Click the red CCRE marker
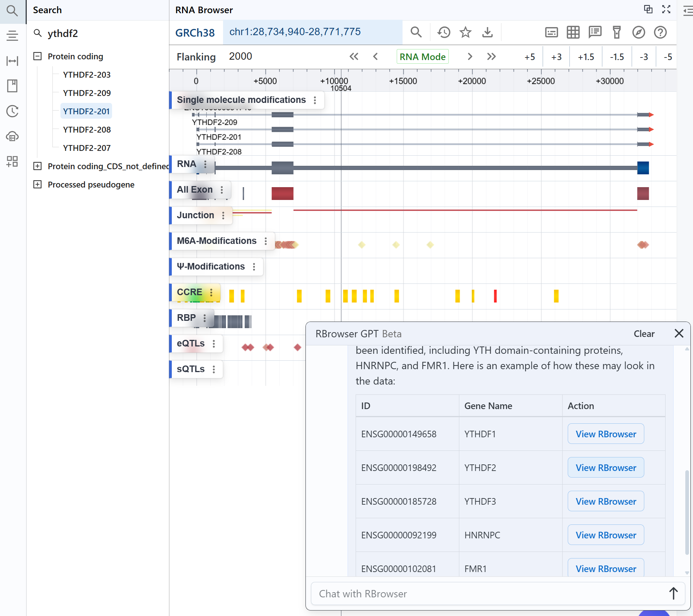Viewport: 693px width, 616px height. (495, 296)
